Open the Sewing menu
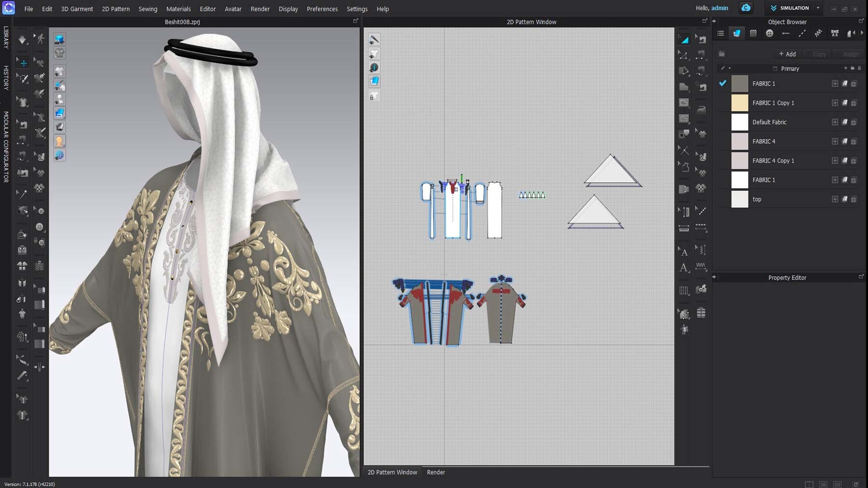 pyautogui.click(x=148, y=9)
